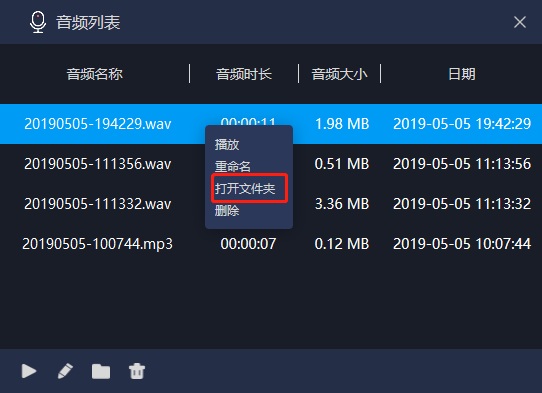Click the 日期 column header
542x393 pixels.
tap(461, 74)
